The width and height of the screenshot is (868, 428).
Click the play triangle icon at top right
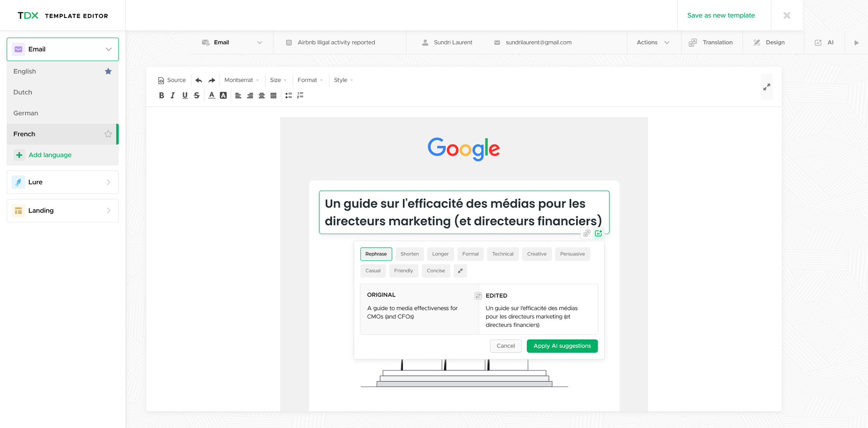[x=857, y=42]
